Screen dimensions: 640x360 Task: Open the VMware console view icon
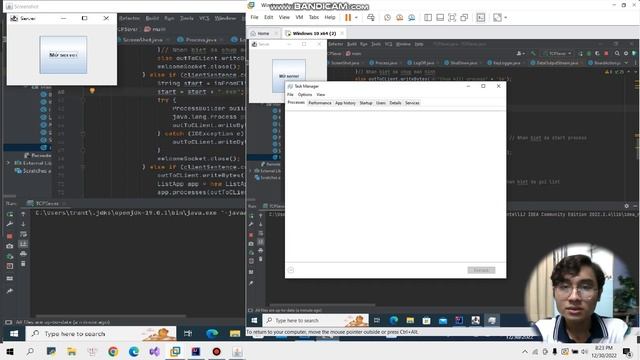coord(481,18)
